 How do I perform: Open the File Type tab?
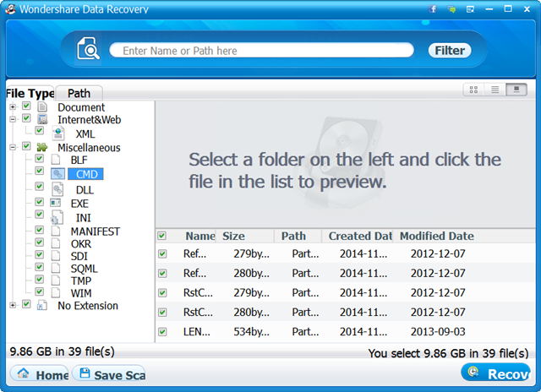30,93
